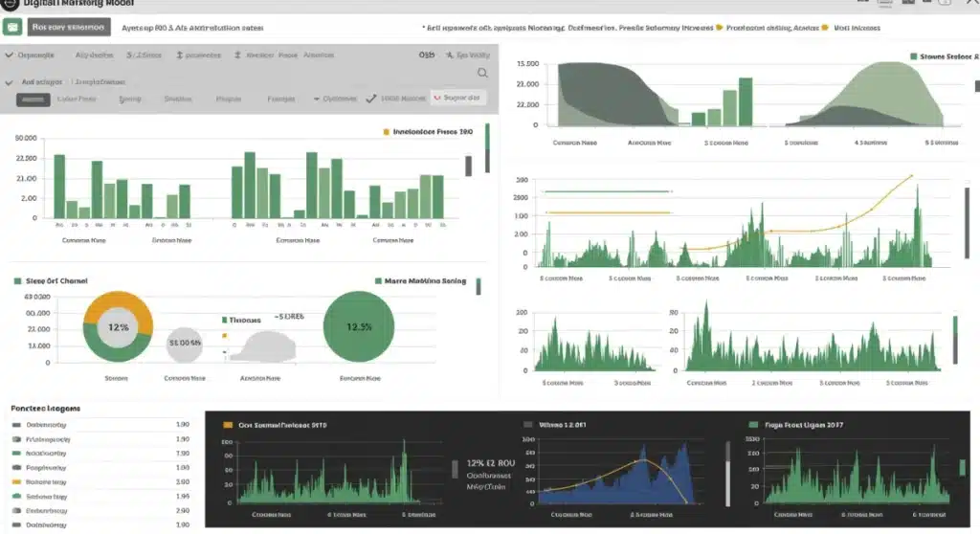The width and height of the screenshot is (980, 534).
Task: Click the gray square legend icon in the dark panel
Action: click(x=527, y=423)
